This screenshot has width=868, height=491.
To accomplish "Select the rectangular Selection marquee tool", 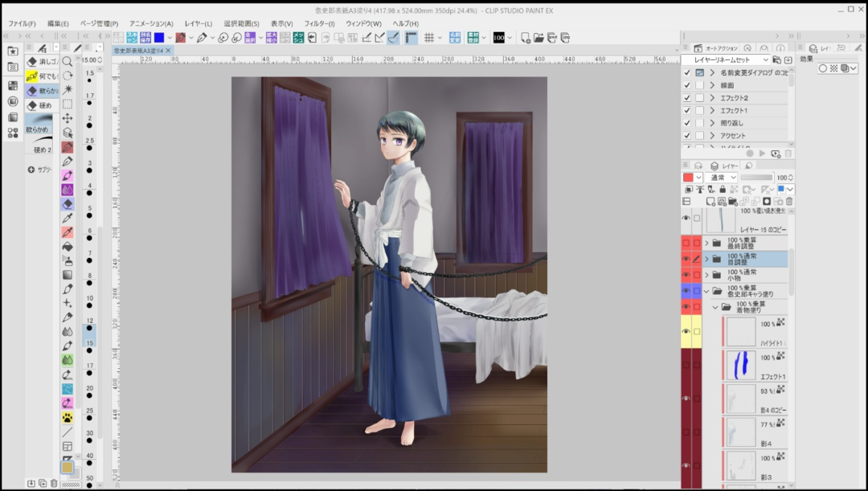I will pyautogui.click(x=68, y=104).
